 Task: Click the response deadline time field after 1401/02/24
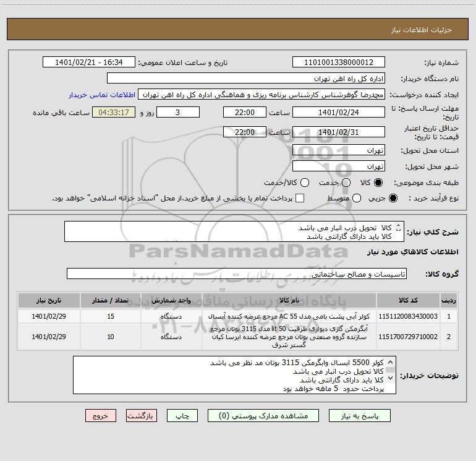pyautogui.click(x=245, y=112)
